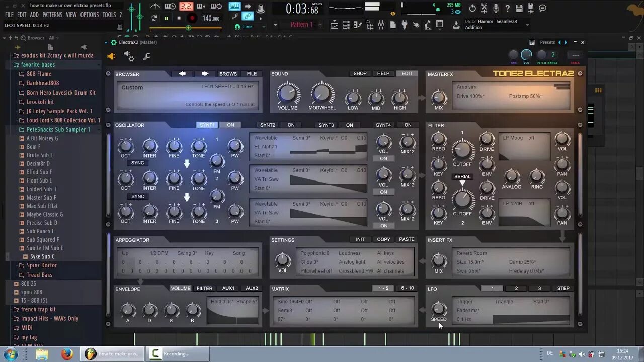Toggle first SYNC button under oscillator 1

[x=137, y=163]
